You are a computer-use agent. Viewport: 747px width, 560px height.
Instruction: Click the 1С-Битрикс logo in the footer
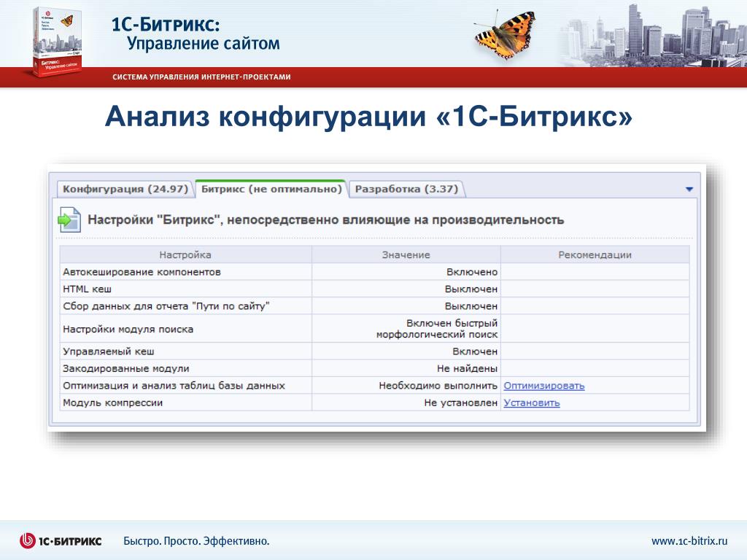61,541
